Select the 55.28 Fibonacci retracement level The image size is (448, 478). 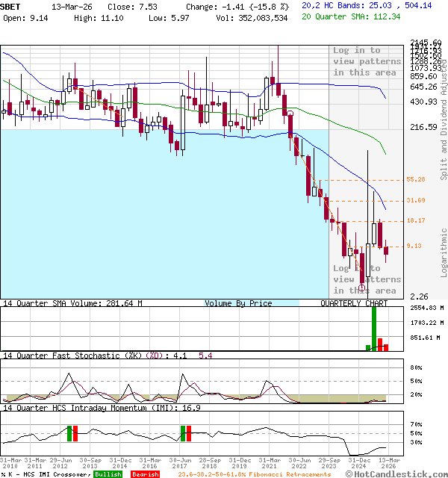coord(415,180)
